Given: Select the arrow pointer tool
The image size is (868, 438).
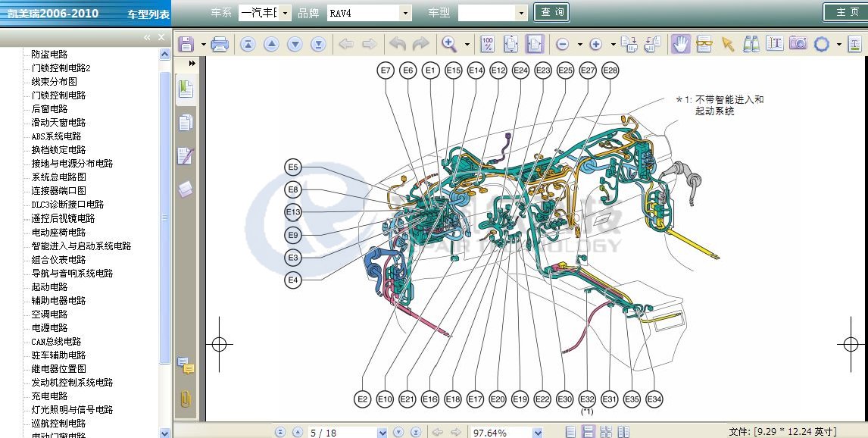Looking at the screenshot, I should pyautogui.click(x=728, y=44).
